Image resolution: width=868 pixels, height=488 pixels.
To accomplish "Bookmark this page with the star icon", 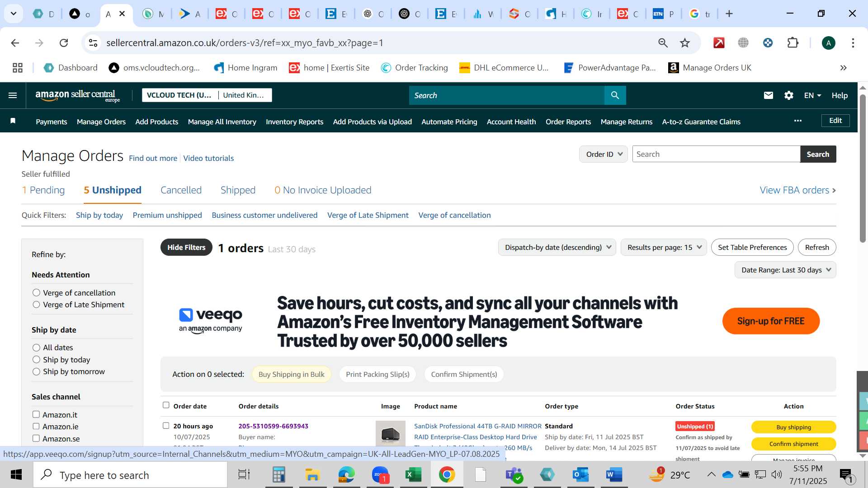I will click(685, 43).
